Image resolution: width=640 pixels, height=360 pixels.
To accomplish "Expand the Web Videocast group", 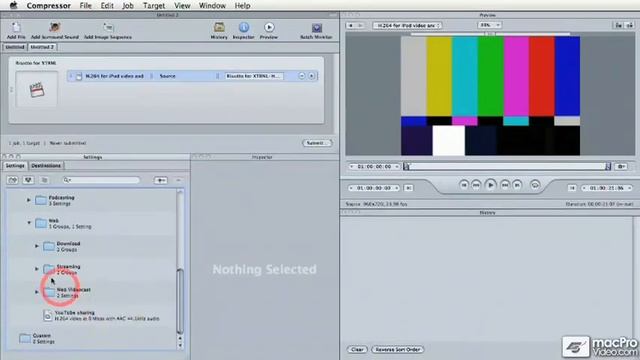I will pyautogui.click(x=36, y=292).
